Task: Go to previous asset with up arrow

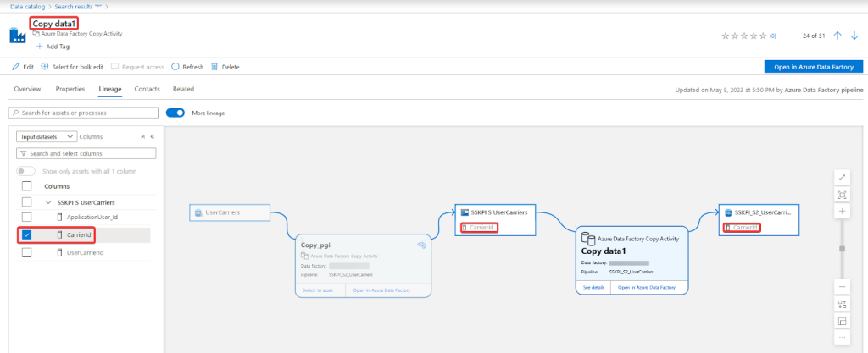Action: click(837, 36)
